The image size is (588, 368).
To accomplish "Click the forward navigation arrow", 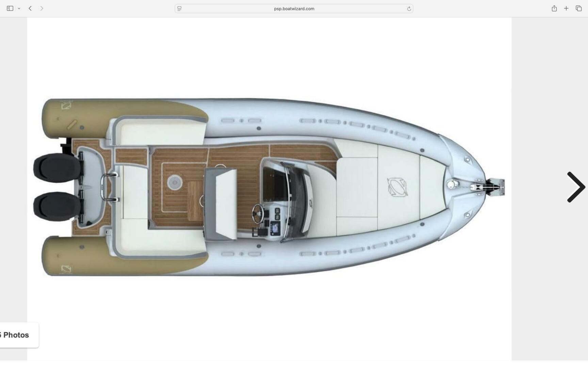I will pos(42,8).
